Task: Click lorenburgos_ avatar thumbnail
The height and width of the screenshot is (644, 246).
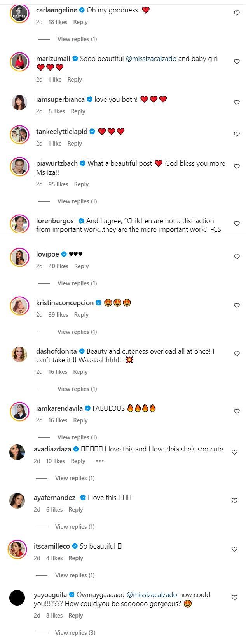Action: tap(19, 224)
